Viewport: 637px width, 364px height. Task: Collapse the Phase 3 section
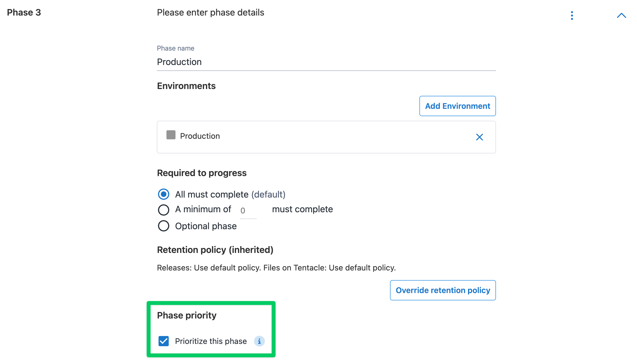pyautogui.click(x=621, y=16)
